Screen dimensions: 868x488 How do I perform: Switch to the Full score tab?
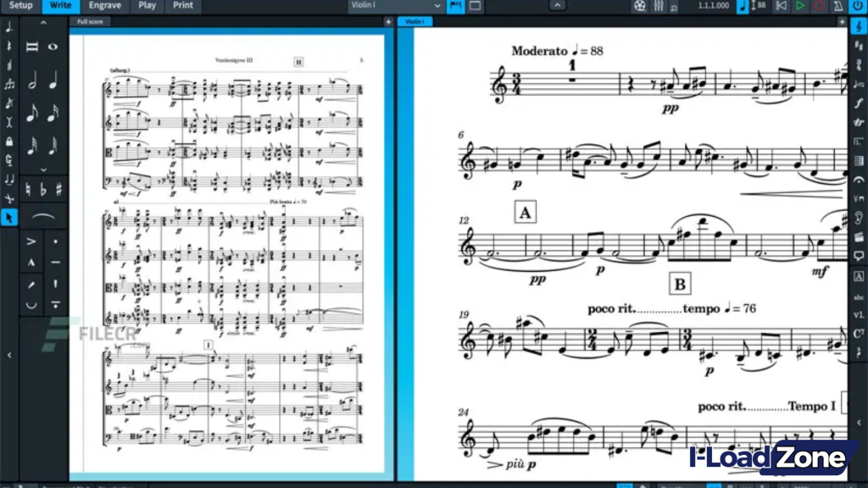[89, 21]
